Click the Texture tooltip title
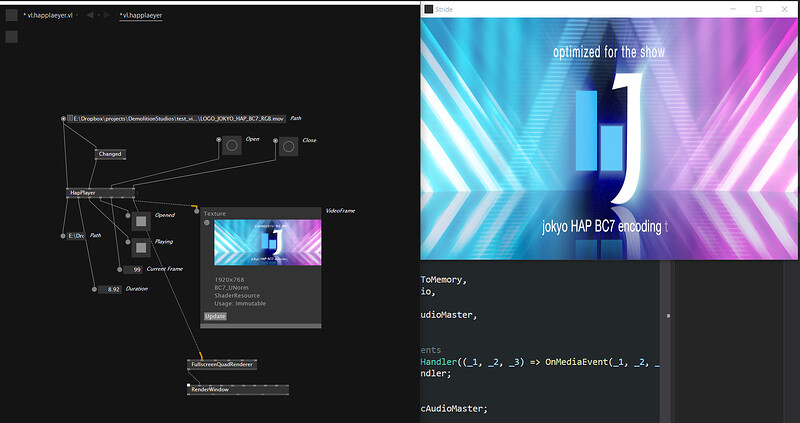Image resolution: width=800 pixels, height=423 pixels. pyautogui.click(x=215, y=214)
